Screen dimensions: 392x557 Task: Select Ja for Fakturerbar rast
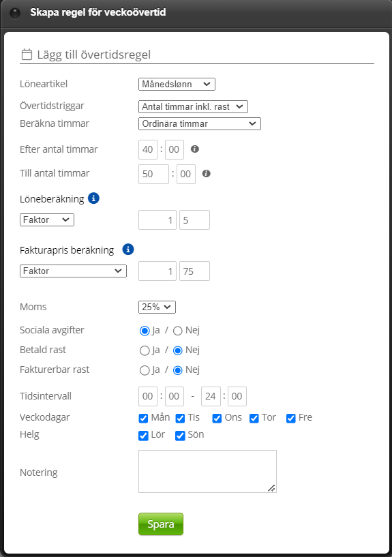[x=145, y=370]
